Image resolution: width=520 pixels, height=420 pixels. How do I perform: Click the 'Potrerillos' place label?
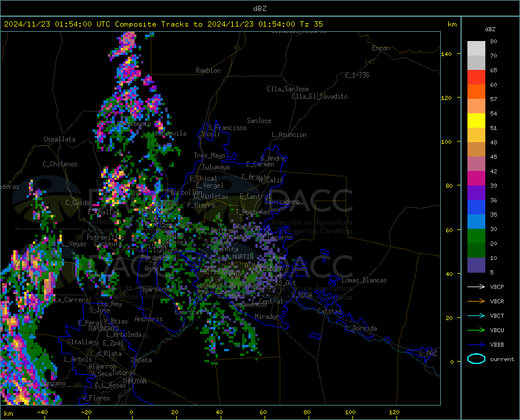click(x=106, y=237)
